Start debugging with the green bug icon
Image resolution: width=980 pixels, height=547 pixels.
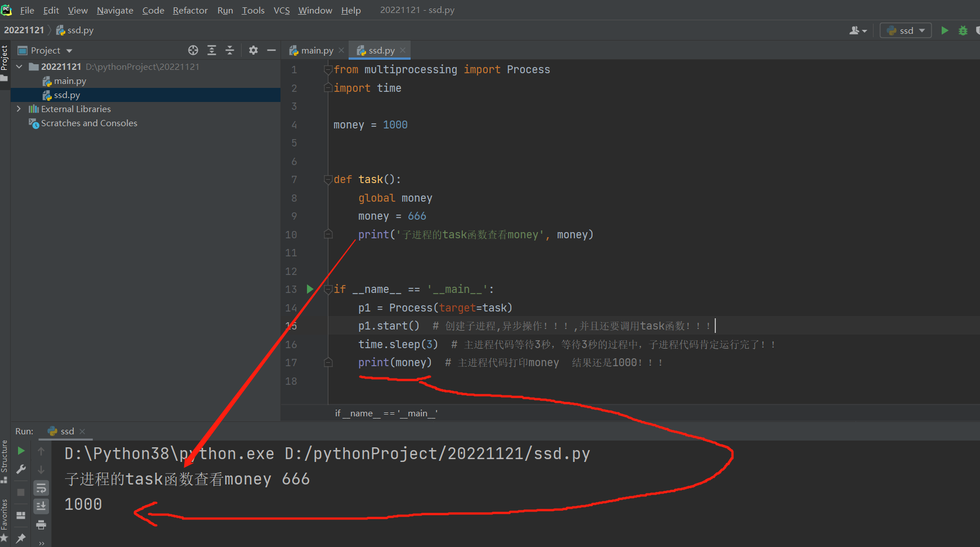pyautogui.click(x=963, y=30)
